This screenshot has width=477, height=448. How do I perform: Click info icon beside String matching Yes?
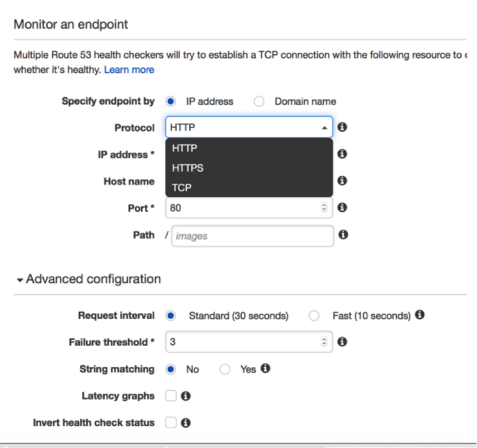point(265,368)
